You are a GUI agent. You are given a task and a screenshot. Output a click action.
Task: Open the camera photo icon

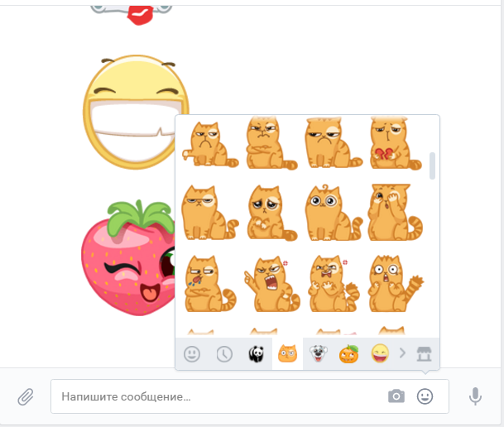[x=396, y=396]
